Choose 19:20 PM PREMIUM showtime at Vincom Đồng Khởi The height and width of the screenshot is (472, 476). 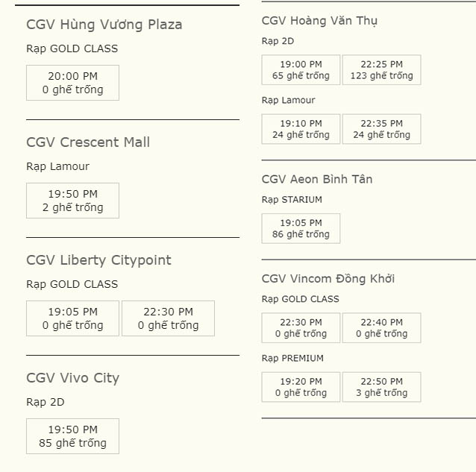[301, 387]
